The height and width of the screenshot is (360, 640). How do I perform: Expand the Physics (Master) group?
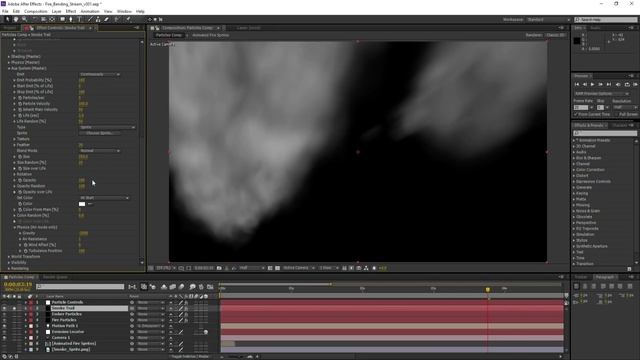(9, 62)
